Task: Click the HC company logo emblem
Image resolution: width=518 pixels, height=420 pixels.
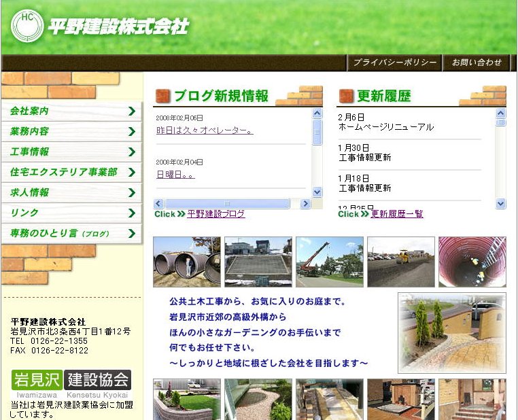Action: pos(27,26)
